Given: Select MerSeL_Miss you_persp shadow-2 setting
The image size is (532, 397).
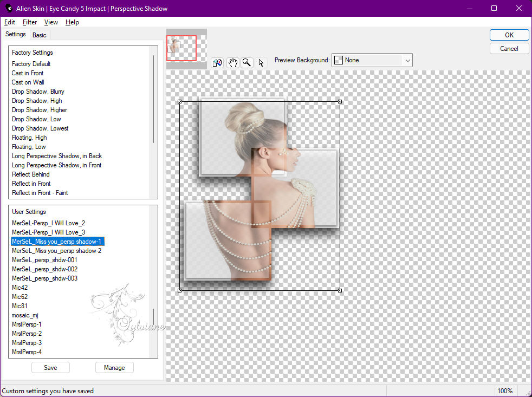Looking at the screenshot, I should 57,250.
